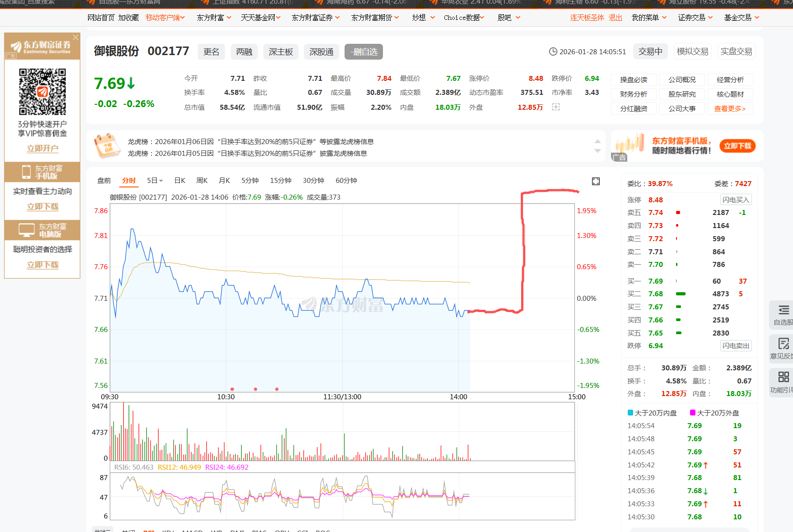Switch chart to 日K

tap(180, 181)
